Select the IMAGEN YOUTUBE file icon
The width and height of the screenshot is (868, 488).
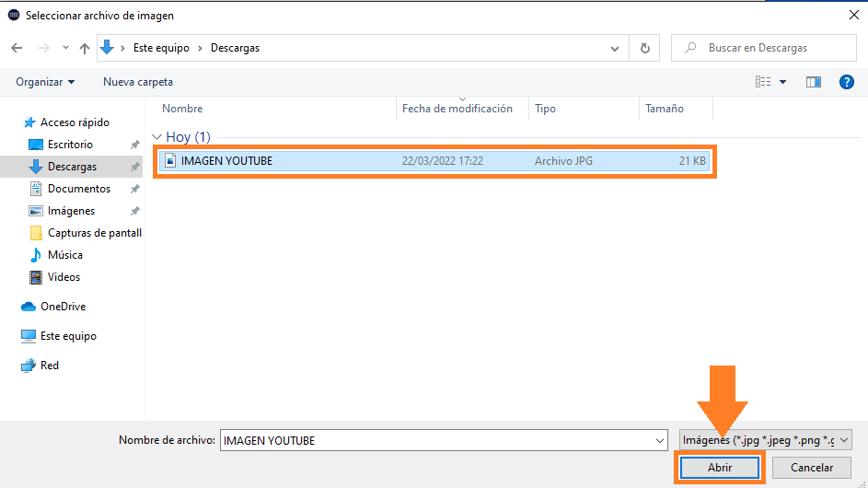(170, 160)
